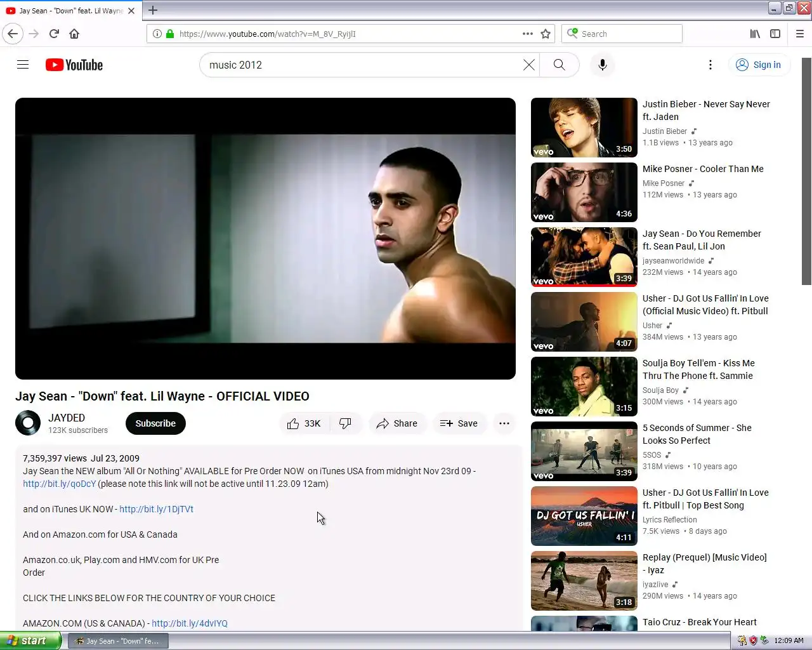Click the page vertical scrollbar

806,171
